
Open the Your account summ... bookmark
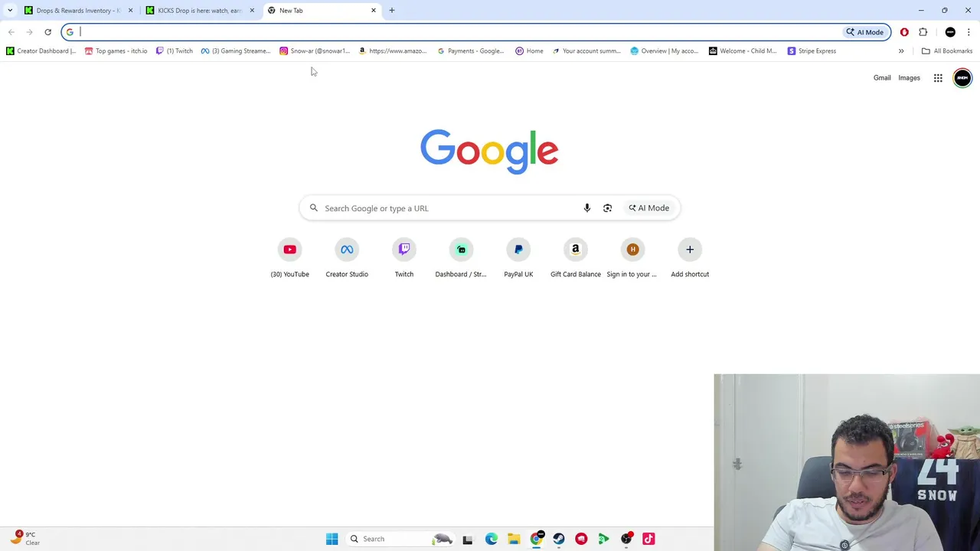[586, 51]
